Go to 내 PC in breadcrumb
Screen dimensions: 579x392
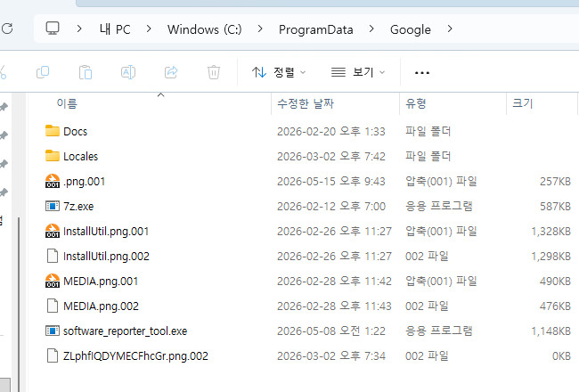coord(115,29)
